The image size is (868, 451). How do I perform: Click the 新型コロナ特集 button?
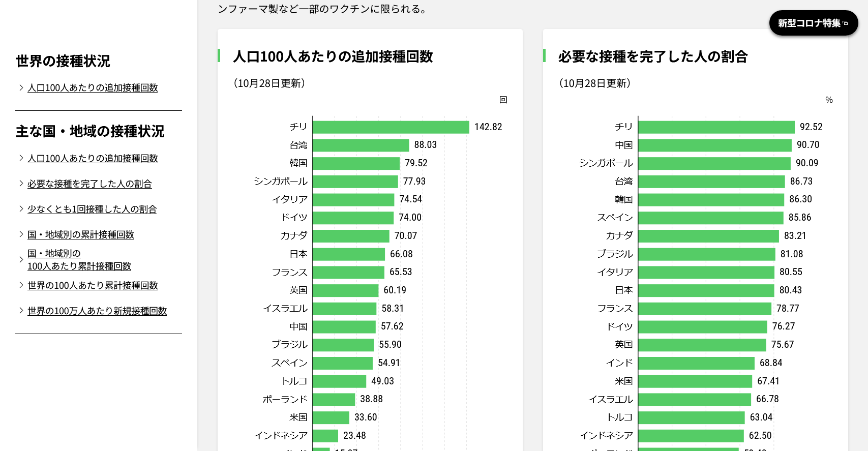tap(813, 23)
